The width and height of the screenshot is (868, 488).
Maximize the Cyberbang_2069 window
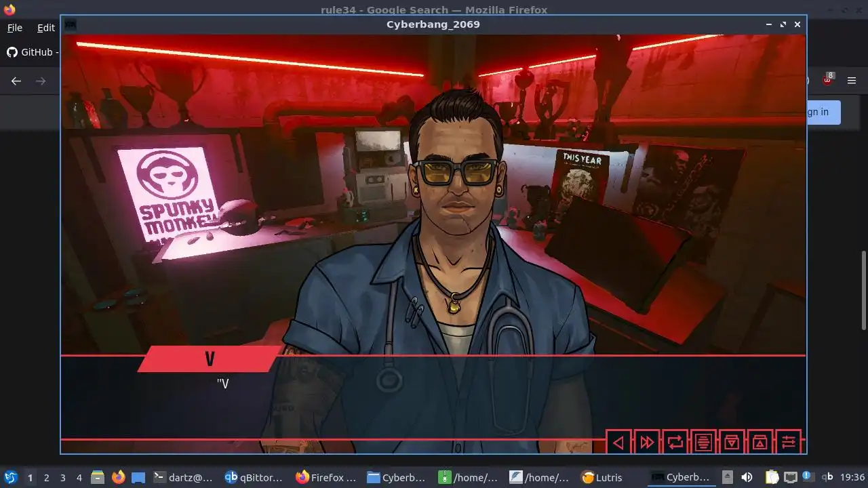coord(783,24)
